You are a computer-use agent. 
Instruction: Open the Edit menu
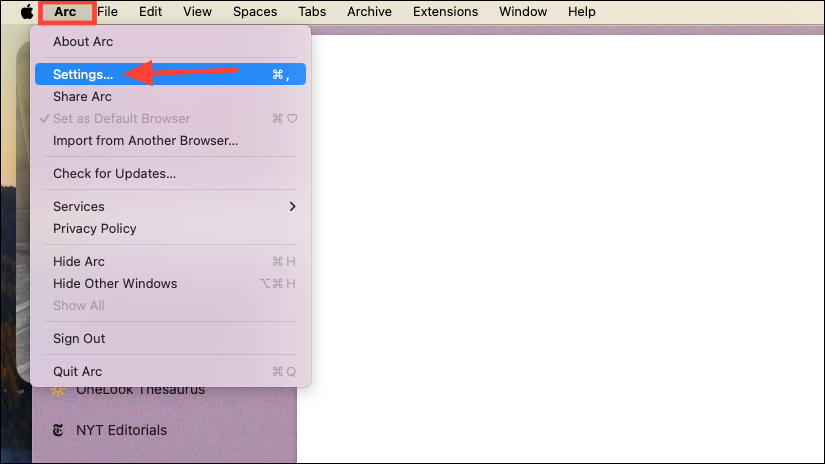point(150,12)
